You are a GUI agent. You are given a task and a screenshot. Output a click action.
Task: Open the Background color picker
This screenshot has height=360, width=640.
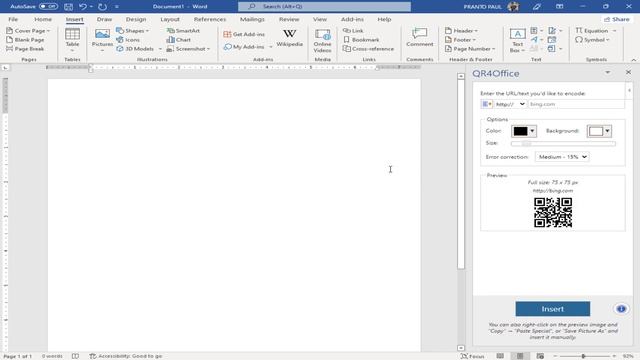599,131
